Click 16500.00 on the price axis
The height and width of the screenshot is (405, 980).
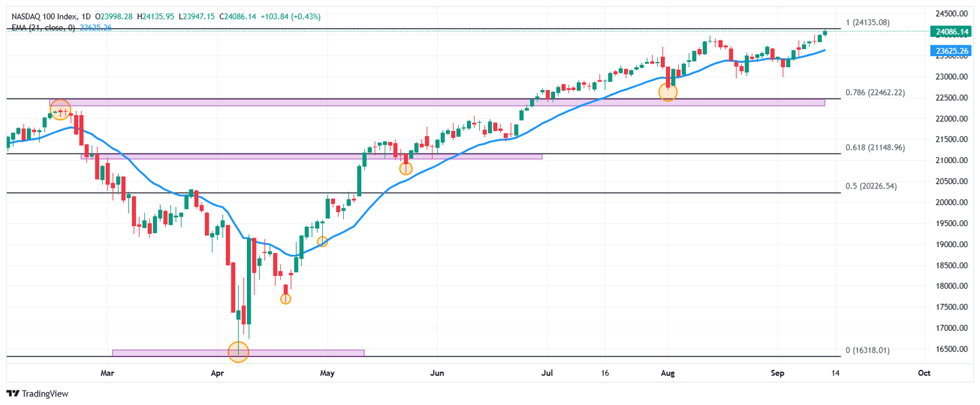(952, 349)
